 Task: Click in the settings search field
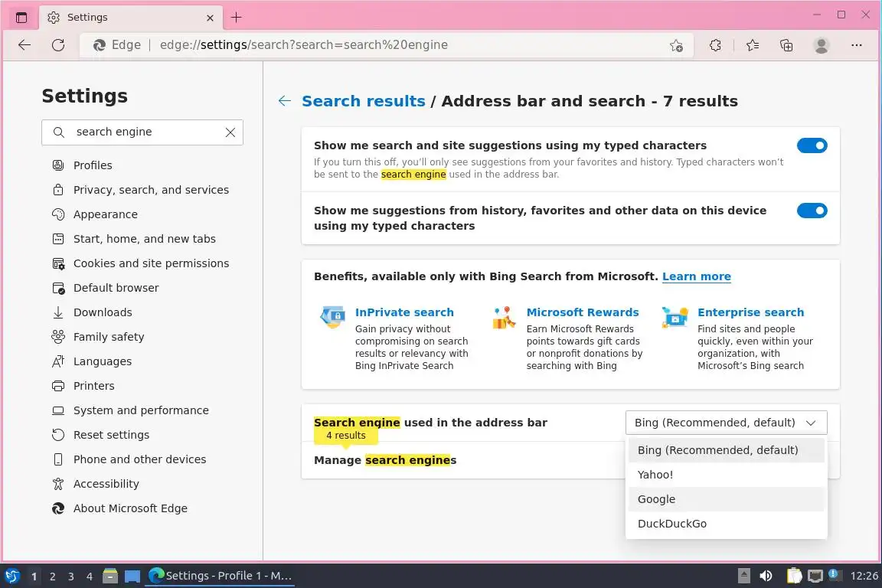142,132
